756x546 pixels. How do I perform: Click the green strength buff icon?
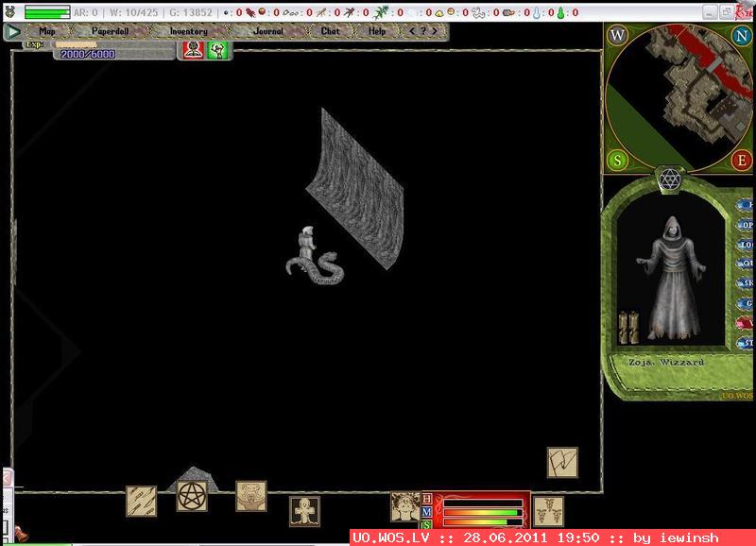point(217,50)
